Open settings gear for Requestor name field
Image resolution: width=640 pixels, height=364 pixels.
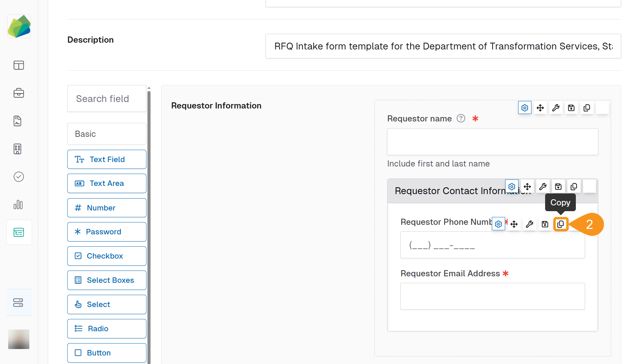525,108
